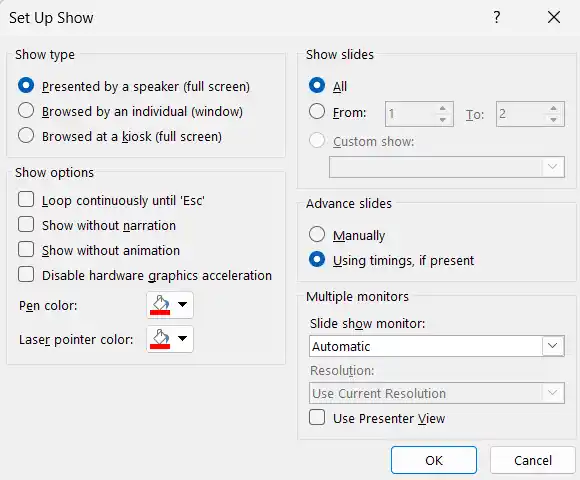Screen dimensions: 580x480
Task: Open the Pen color dropdown arrow
Action: click(182, 304)
